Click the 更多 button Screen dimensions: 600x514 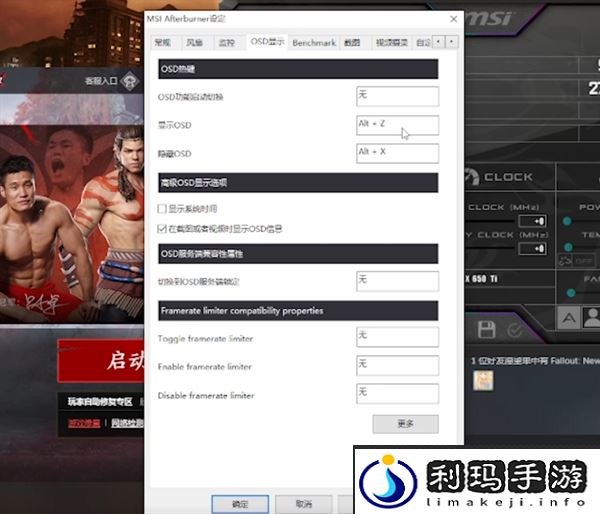406,424
